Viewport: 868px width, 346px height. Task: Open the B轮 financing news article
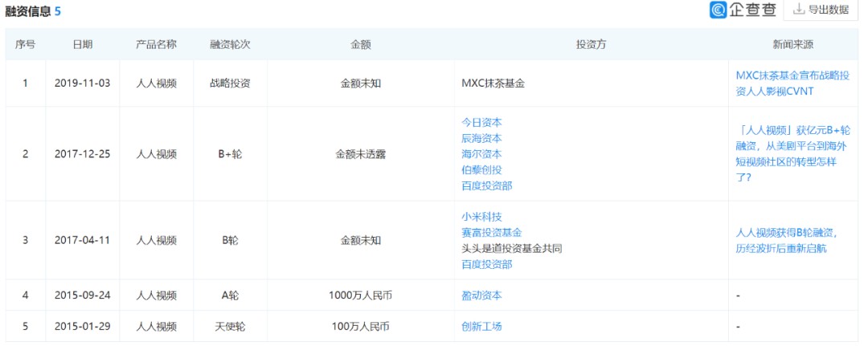tap(786, 240)
